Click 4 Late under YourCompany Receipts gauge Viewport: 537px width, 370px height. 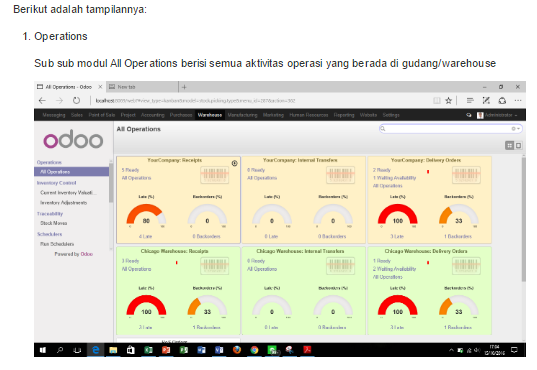[x=146, y=236]
